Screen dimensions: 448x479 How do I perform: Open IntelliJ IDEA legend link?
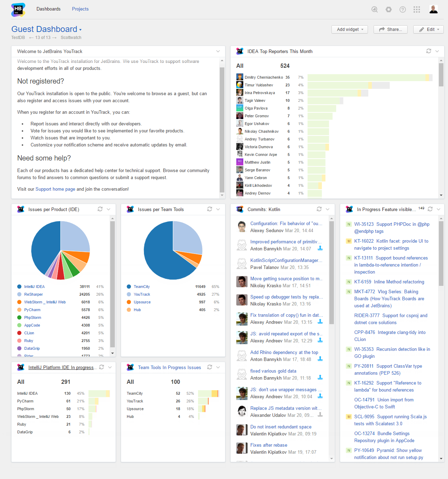pos(34,287)
